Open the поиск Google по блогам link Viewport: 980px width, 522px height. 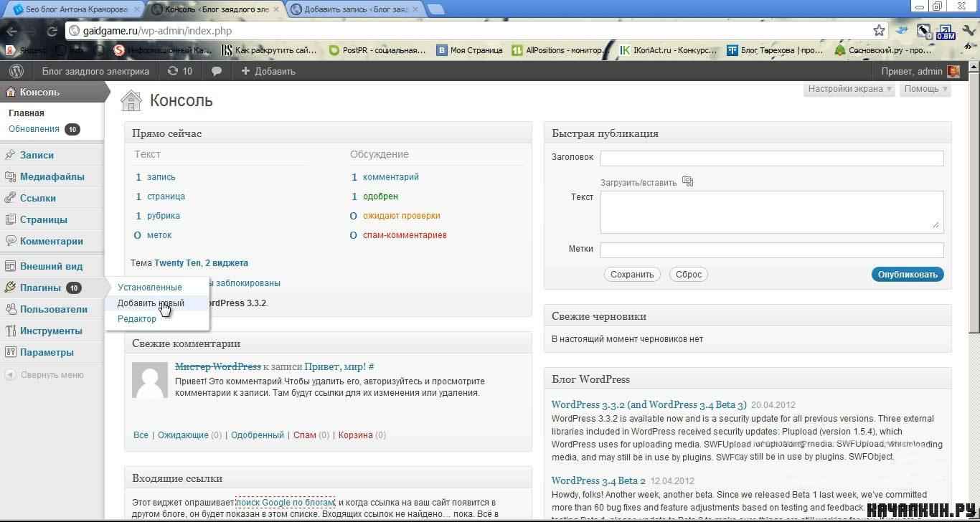(286, 503)
